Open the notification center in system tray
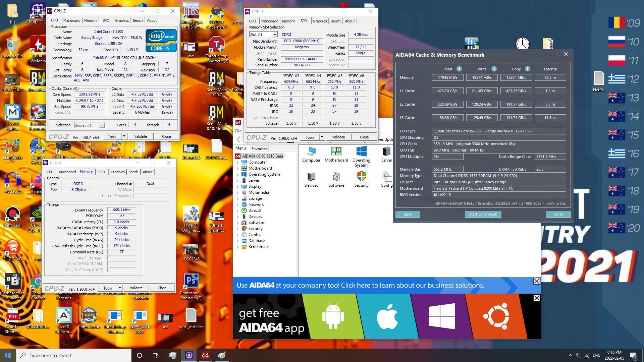The image size is (644, 362). point(633,355)
